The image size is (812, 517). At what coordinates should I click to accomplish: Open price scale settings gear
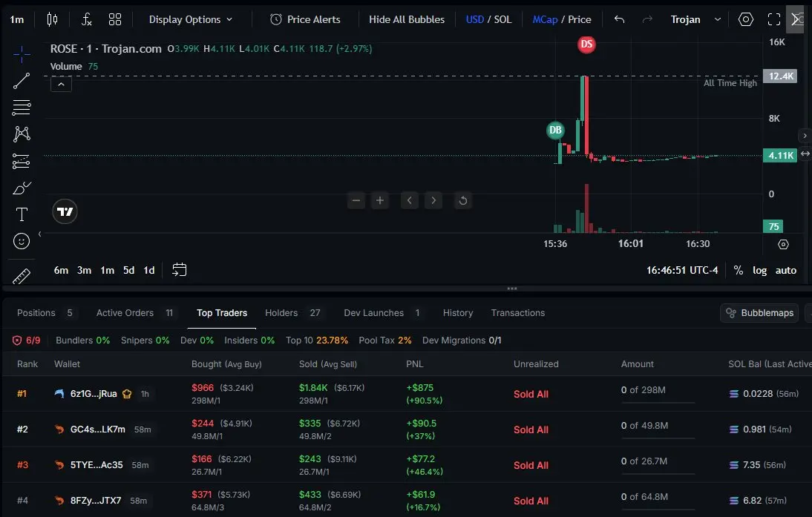pyautogui.click(x=783, y=244)
